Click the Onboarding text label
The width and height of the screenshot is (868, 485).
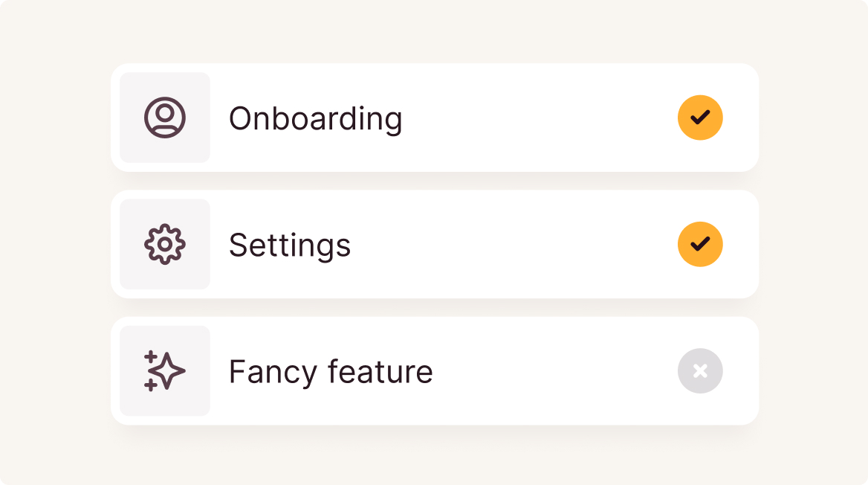316,119
